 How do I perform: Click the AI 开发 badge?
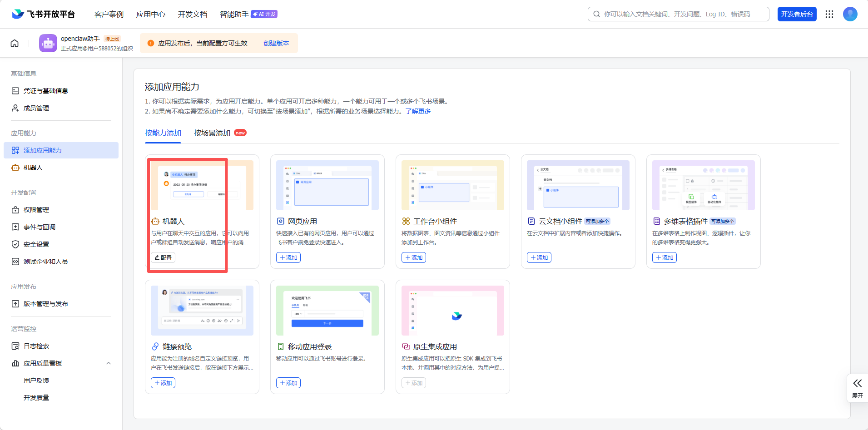(x=264, y=14)
